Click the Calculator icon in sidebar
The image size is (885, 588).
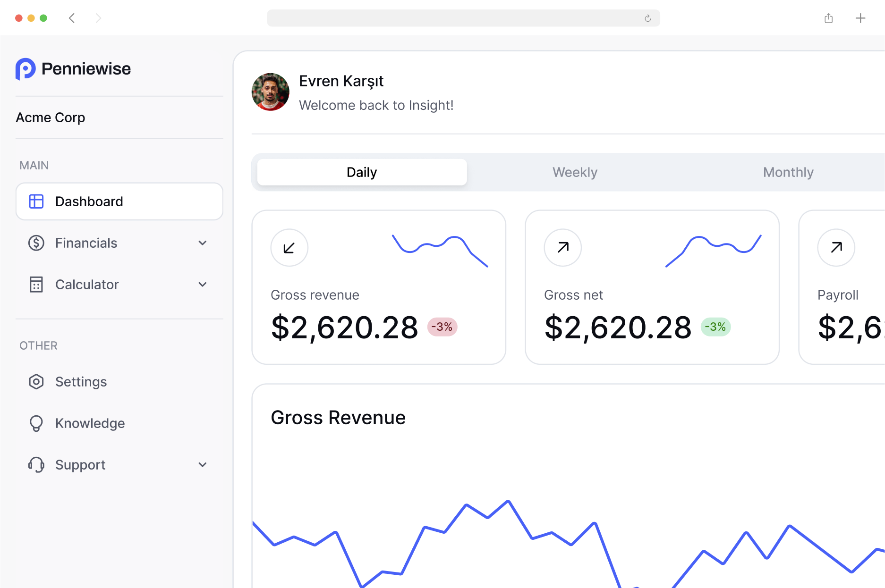click(x=36, y=285)
